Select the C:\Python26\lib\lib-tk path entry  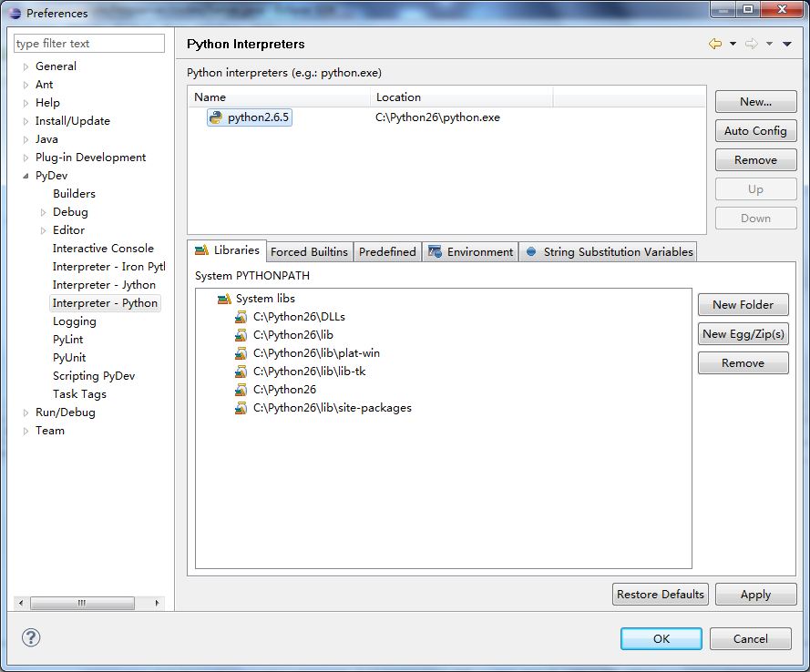(x=309, y=372)
